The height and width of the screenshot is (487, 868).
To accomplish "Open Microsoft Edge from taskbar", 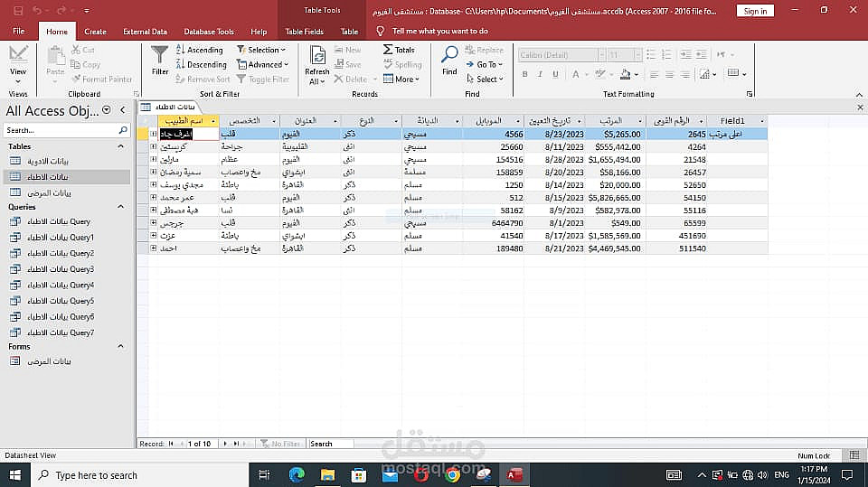I will click(x=297, y=475).
